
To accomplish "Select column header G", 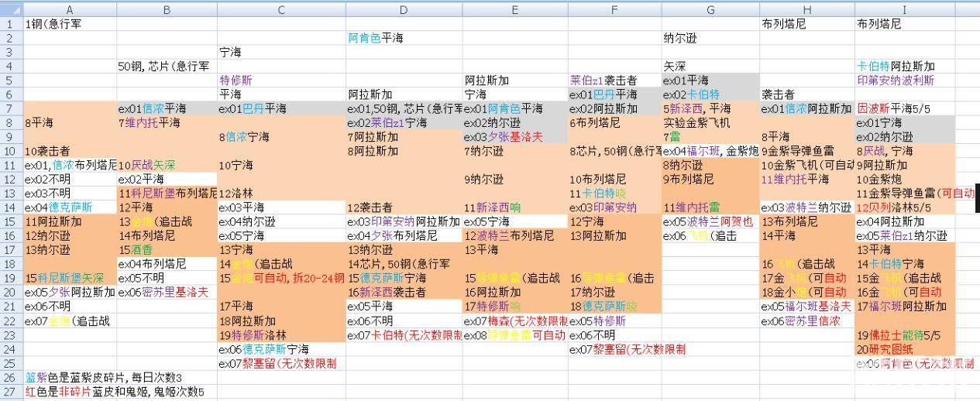I will click(710, 9).
